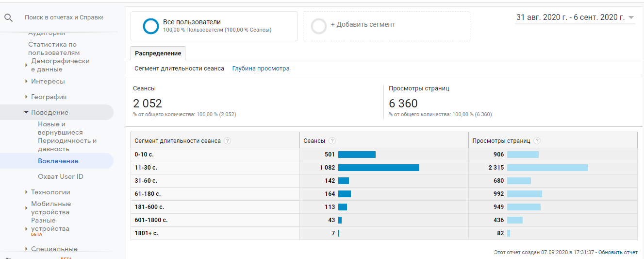The image size is (644, 259).
Task: Click Просмотры страниц total 6 360
Action: click(403, 104)
